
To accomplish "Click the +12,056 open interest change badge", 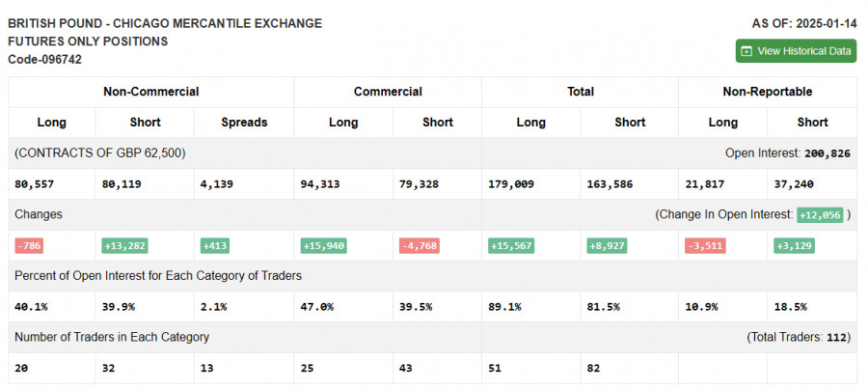I will point(820,214).
